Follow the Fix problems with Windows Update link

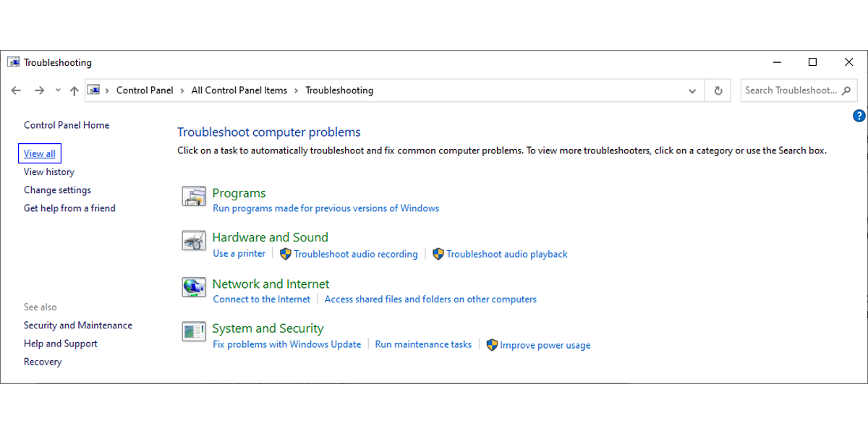click(287, 344)
